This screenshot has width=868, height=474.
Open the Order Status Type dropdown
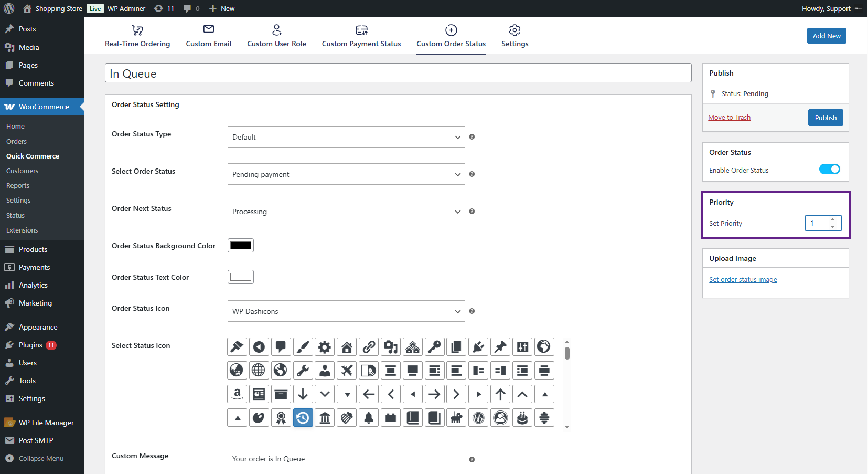(x=346, y=137)
